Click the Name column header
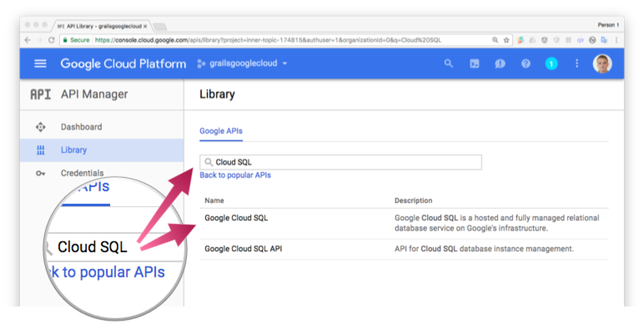 (x=214, y=200)
